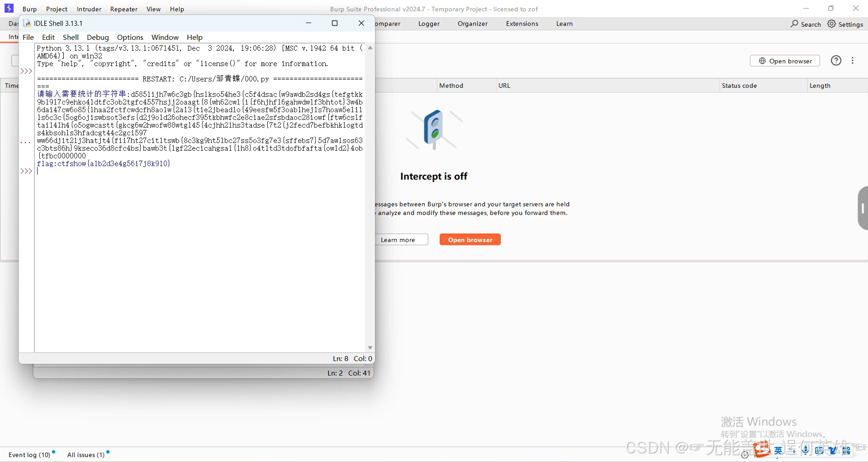
Task: Open the Sogou toolbox grid icon
Action: tap(846, 450)
